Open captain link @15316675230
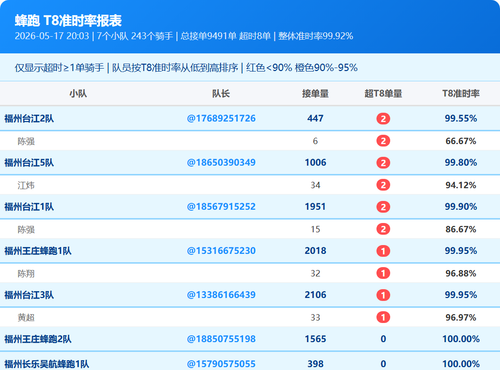 point(221,251)
